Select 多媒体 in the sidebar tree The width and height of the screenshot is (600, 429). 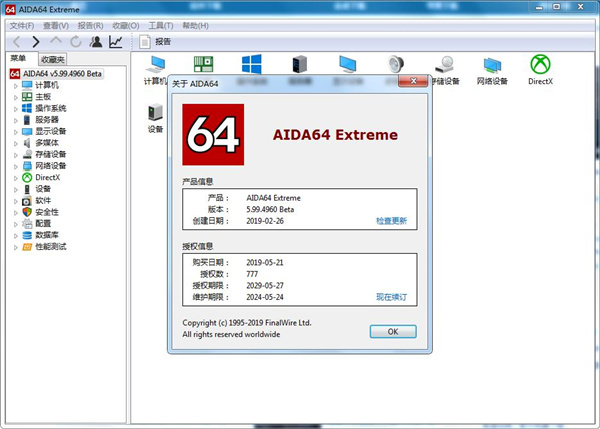(x=47, y=143)
